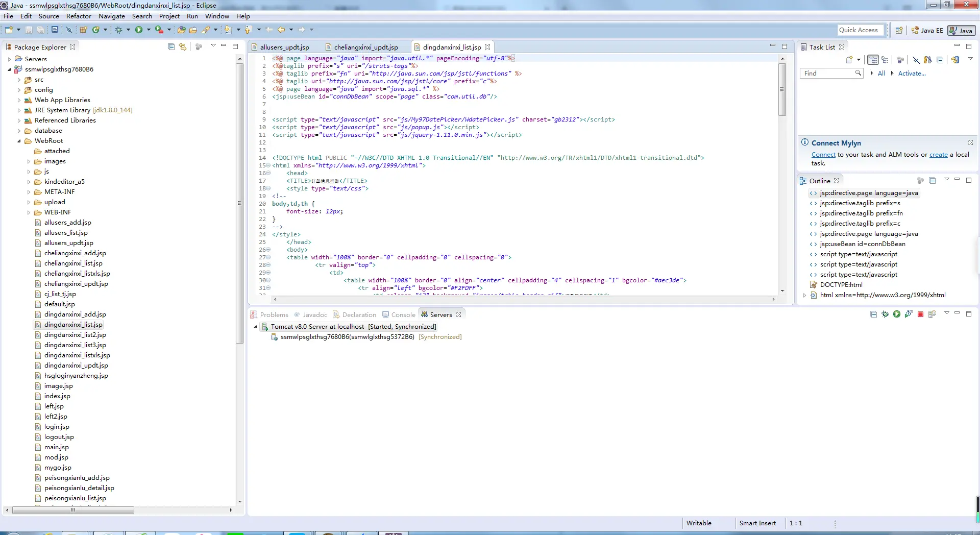The width and height of the screenshot is (980, 535).
Task: Click the All working set link in Task List
Action: coord(881,74)
